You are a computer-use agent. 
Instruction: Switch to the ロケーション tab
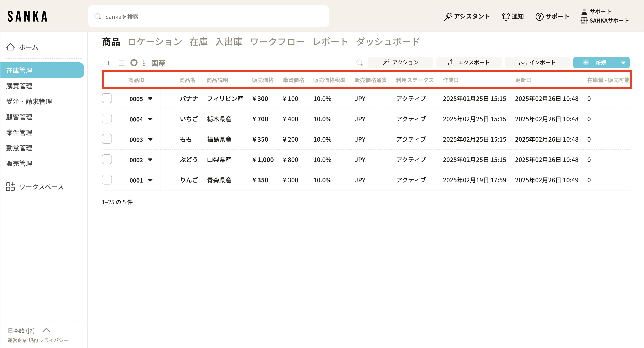pyautogui.click(x=155, y=42)
